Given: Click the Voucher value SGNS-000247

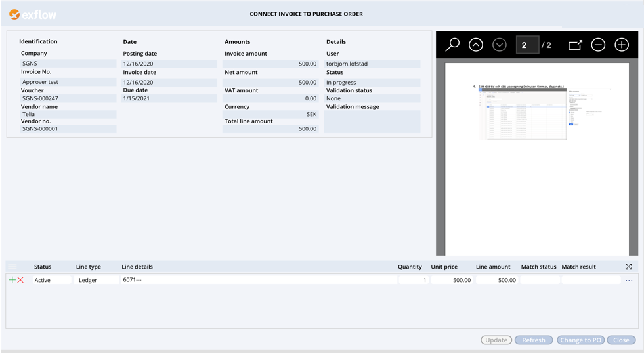Looking at the screenshot, I should [x=68, y=98].
